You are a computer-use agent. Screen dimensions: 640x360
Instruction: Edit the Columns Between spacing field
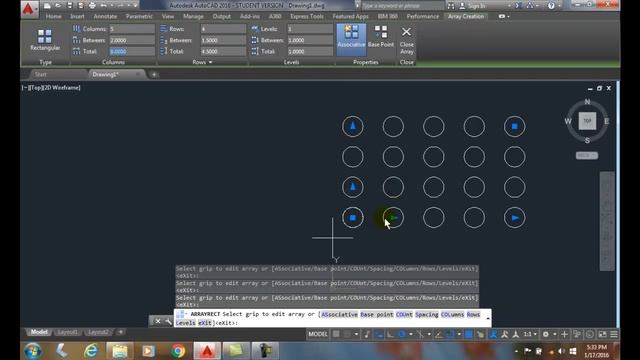tap(132, 40)
